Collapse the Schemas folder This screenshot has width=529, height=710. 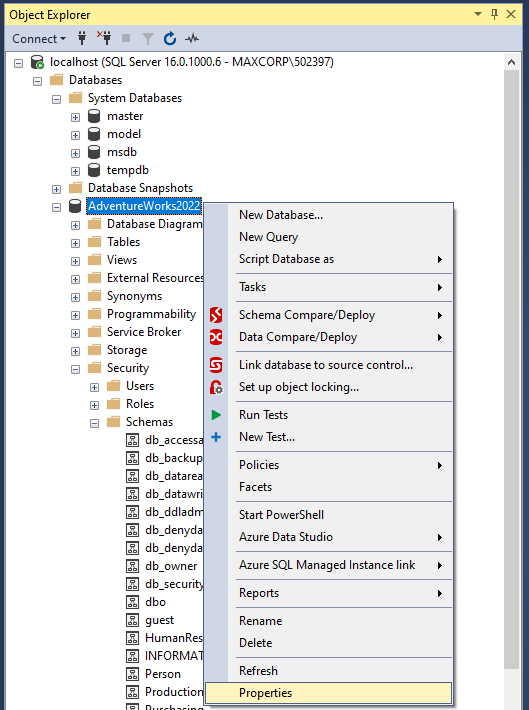[x=94, y=423]
